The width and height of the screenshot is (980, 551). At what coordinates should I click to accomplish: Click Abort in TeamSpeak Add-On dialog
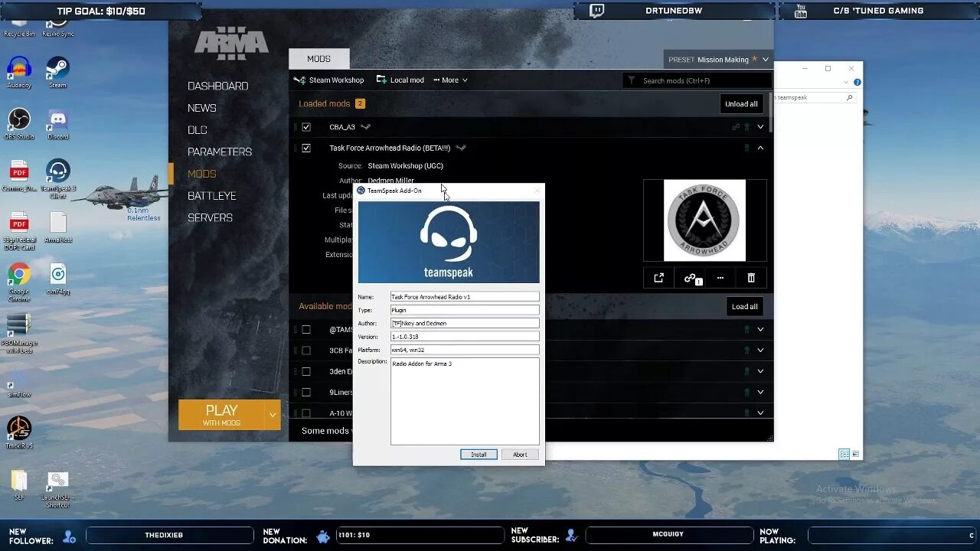pyautogui.click(x=520, y=455)
